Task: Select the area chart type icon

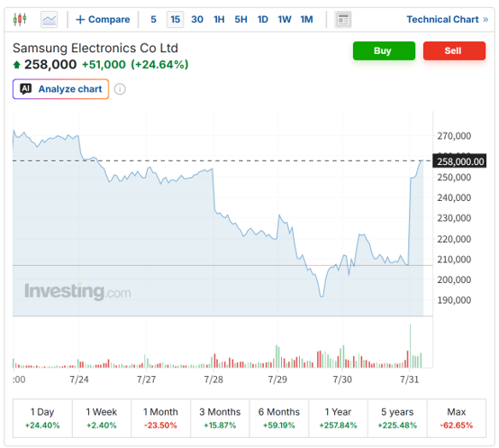Action: [x=49, y=20]
